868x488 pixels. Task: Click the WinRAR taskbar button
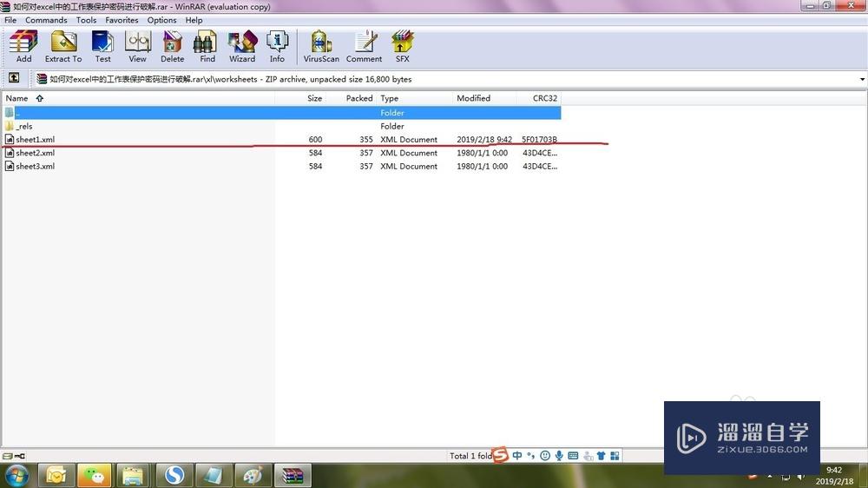(293, 476)
